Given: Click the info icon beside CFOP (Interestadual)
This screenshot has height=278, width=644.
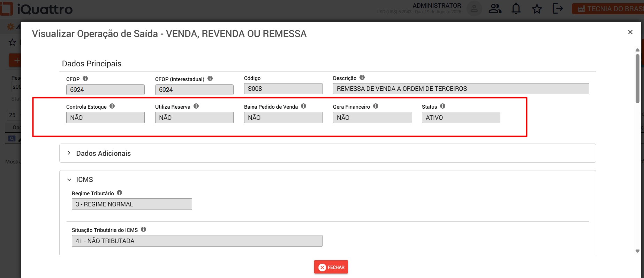Looking at the screenshot, I should (210, 79).
